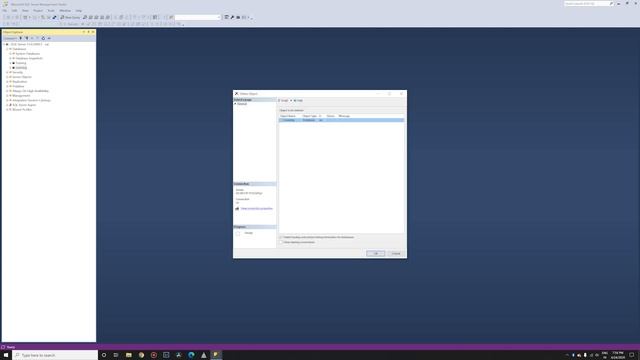Click the Object Type column header
This screenshot has height=360, width=640.
tap(310, 116)
